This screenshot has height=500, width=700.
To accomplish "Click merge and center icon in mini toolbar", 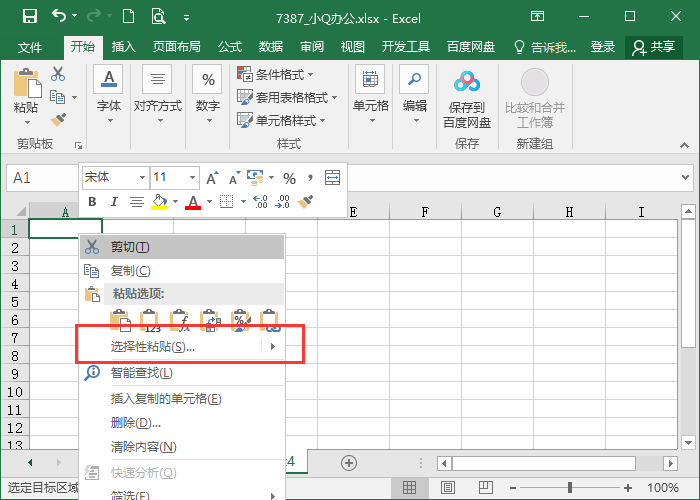I will (x=332, y=177).
